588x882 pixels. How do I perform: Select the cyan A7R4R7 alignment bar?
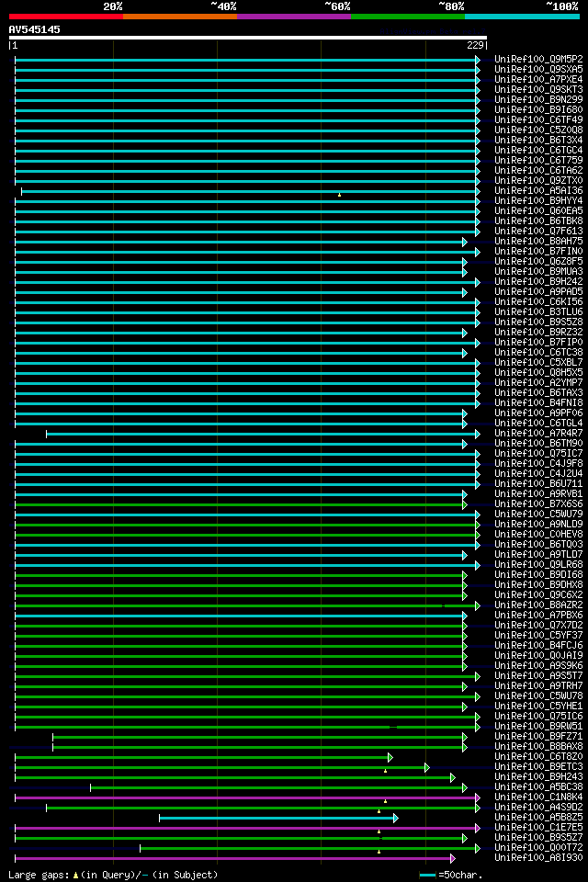click(x=264, y=434)
